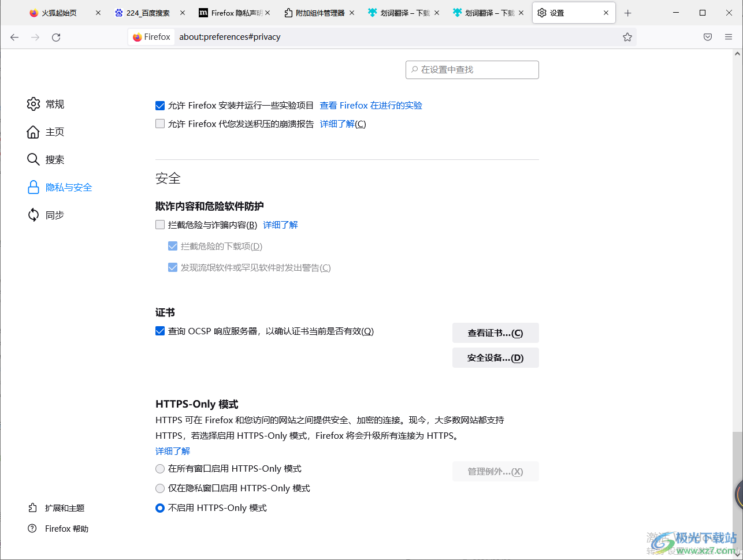The width and height of the screenshot is (743, 560).
Task: Close the Firefox 隐私声明 tab
Action: (268, 13)
